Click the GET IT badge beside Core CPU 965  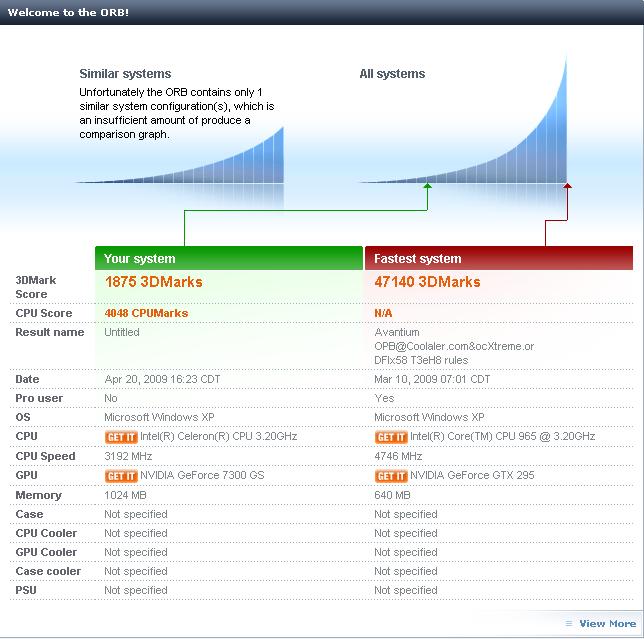391,437
